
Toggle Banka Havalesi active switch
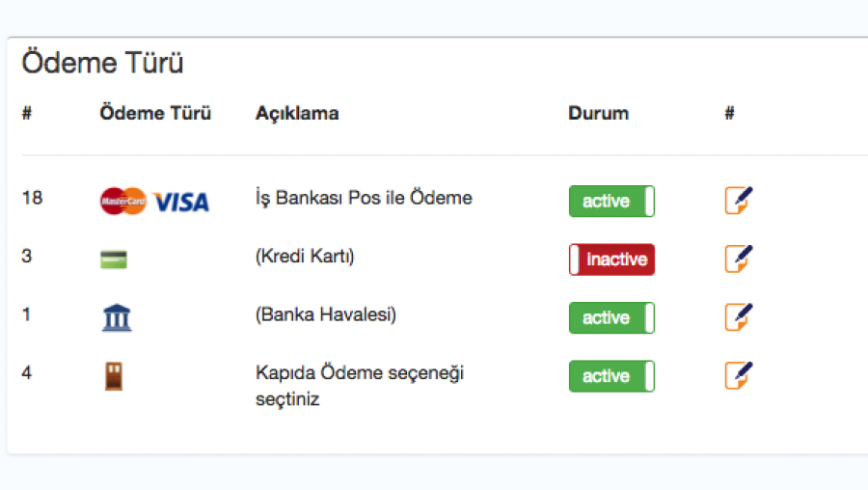[x=611, y=317]
